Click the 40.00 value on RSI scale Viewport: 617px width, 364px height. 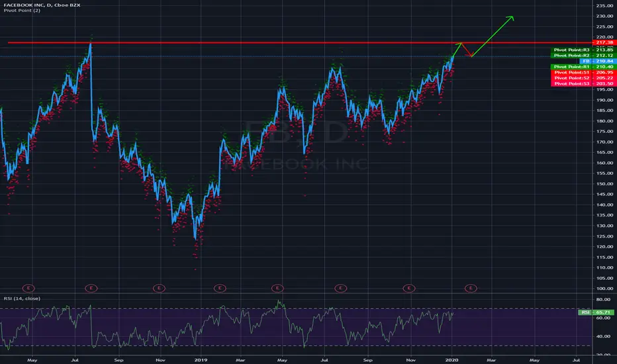click(604, 336)
